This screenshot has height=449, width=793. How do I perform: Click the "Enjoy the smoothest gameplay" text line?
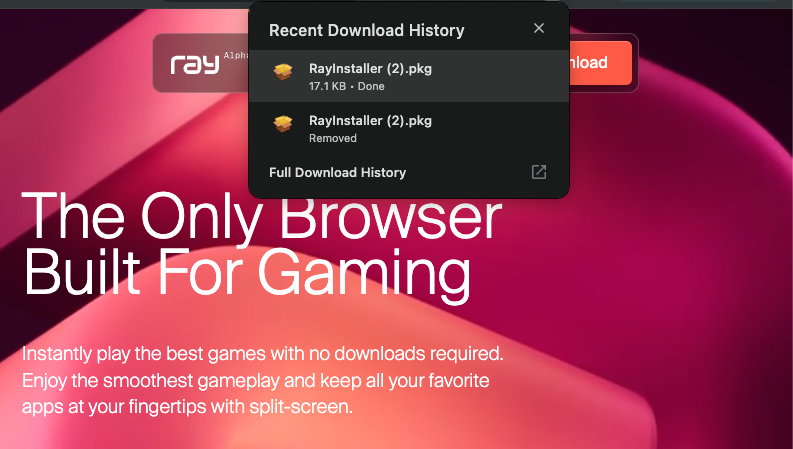pos(255,380)
